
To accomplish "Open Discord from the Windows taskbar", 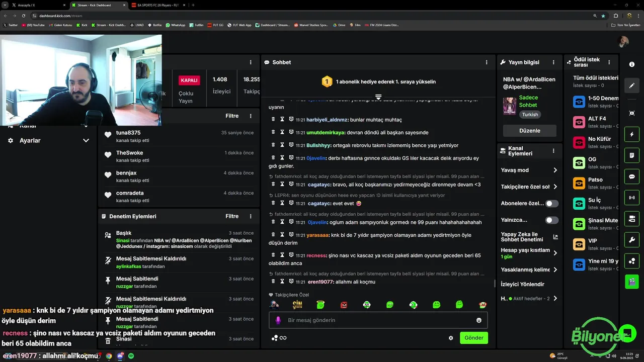I will pyautogui.click(x=120, y=356).
